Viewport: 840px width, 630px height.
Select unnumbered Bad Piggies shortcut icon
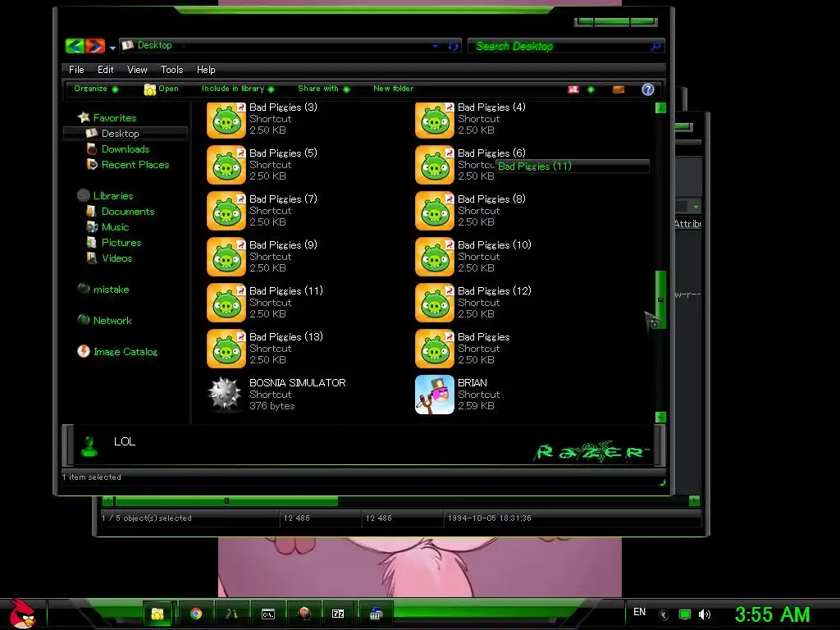[x=435, y=349]
